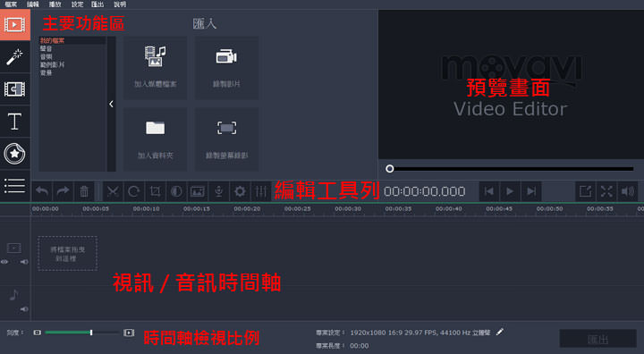This screenshot has width=644, height=354.
Task: Click the 00:00:15 mark on timeline ruler
Action: [196, 209]
